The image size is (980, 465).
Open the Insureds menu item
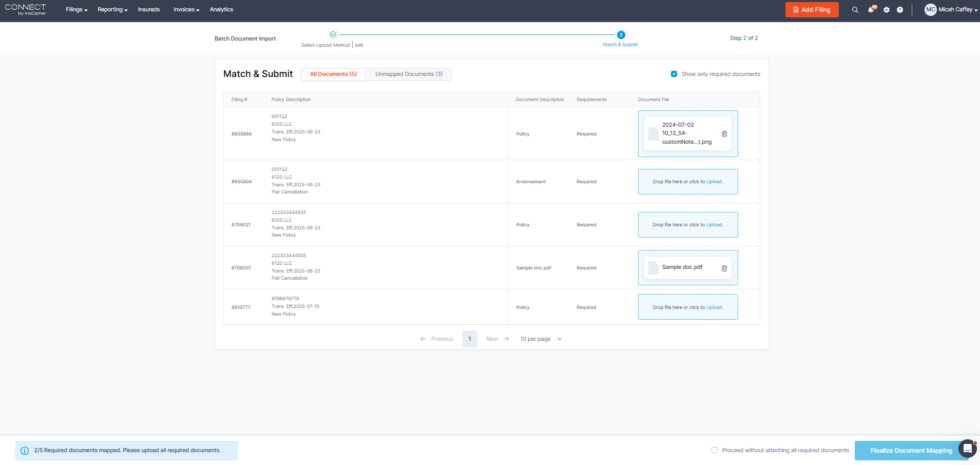149,10
